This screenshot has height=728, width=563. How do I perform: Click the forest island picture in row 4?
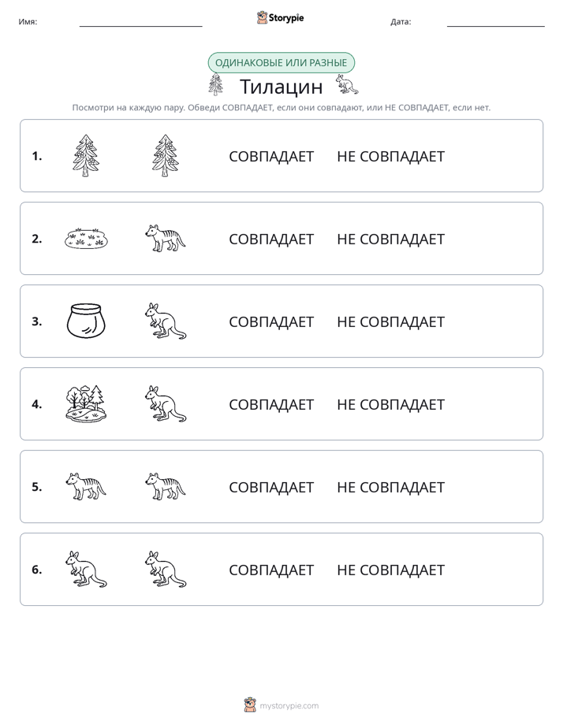pos(87,403)
